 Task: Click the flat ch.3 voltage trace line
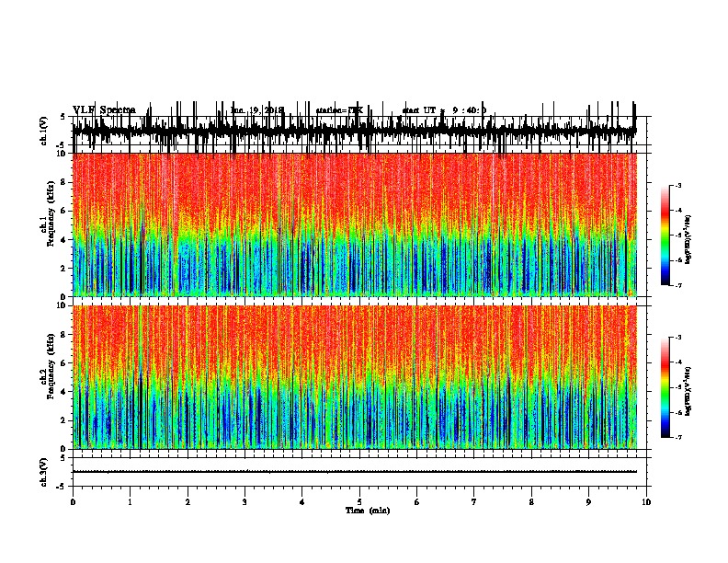(x=355, y=472)
